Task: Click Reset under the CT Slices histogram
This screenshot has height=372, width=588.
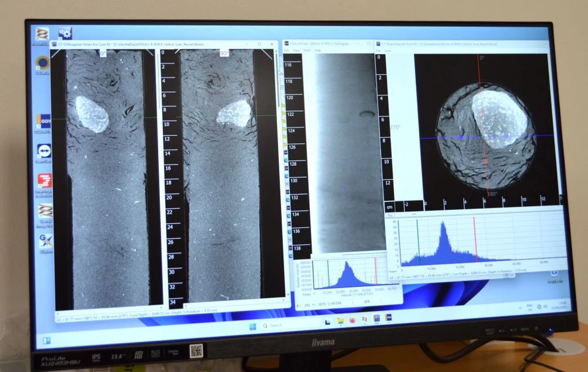Action: click(x=393, y=271)
